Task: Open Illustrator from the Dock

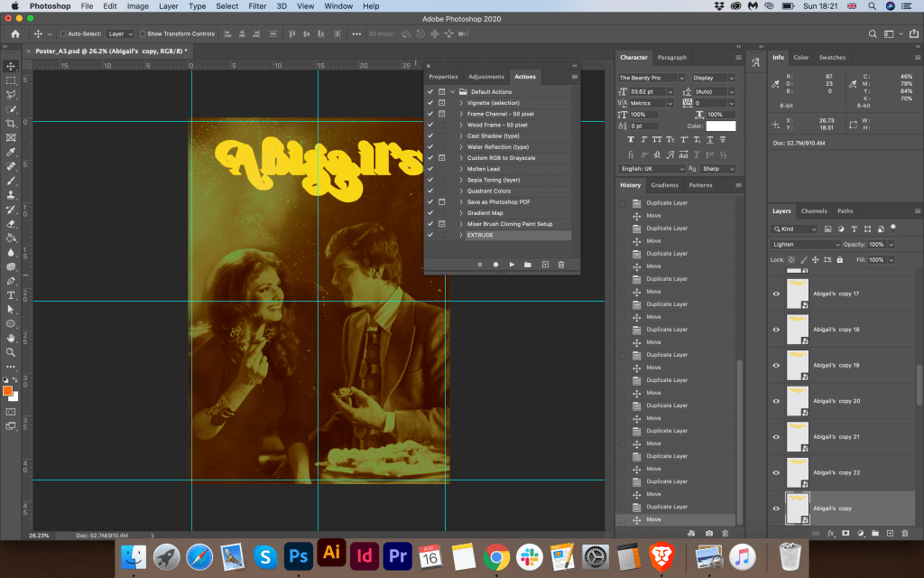Action: [331, 555]
